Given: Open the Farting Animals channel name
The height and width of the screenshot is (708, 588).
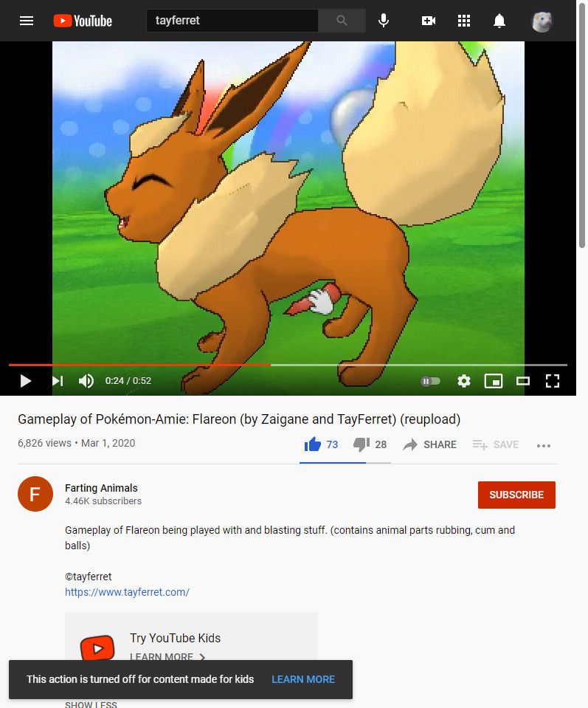Looking at the screenshot, I should 101,488.
